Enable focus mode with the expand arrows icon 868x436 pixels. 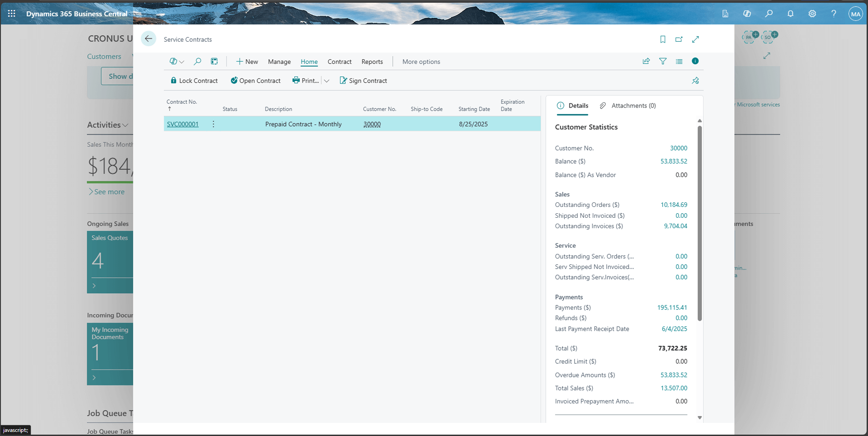(x=696, y=39)
